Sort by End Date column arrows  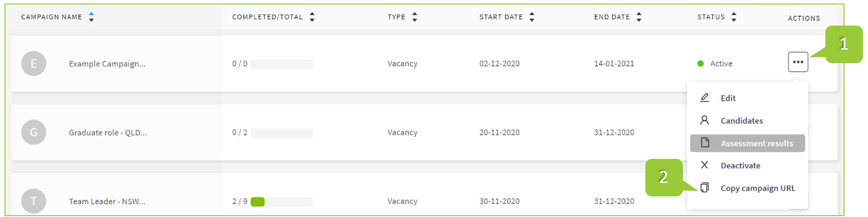coord(639,17)
